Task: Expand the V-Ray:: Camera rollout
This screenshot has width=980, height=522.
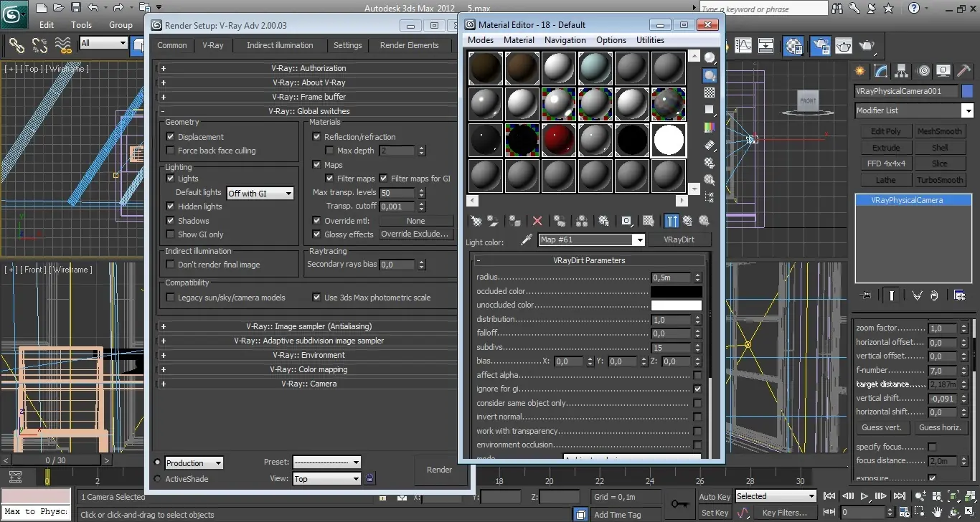Action: click(308, 384)
